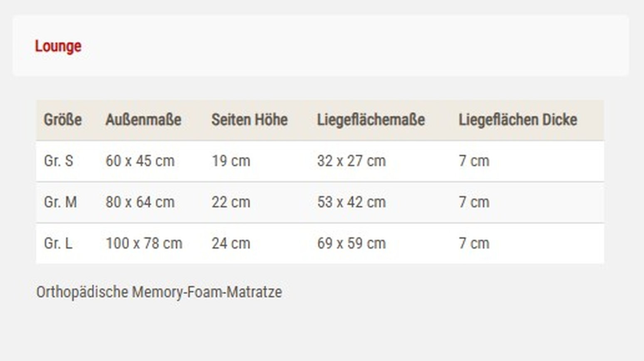Click the 100 x 78 cm cell
The image size is (644, 361).
click(144, 243)
